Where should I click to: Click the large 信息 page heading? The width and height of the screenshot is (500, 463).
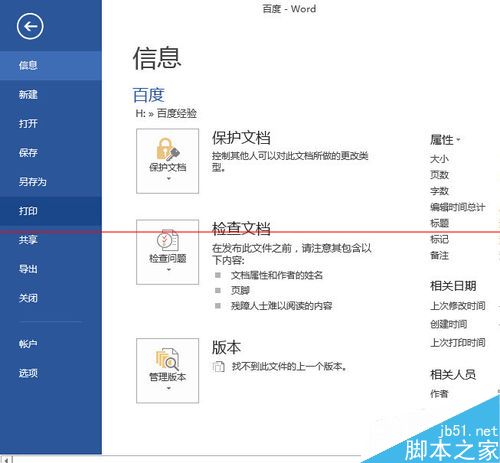pyautogui.click(x=157, y=58)
